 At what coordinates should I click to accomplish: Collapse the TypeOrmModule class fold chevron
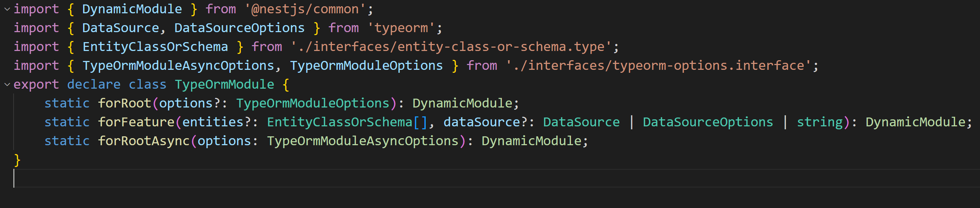coord(7,84)
